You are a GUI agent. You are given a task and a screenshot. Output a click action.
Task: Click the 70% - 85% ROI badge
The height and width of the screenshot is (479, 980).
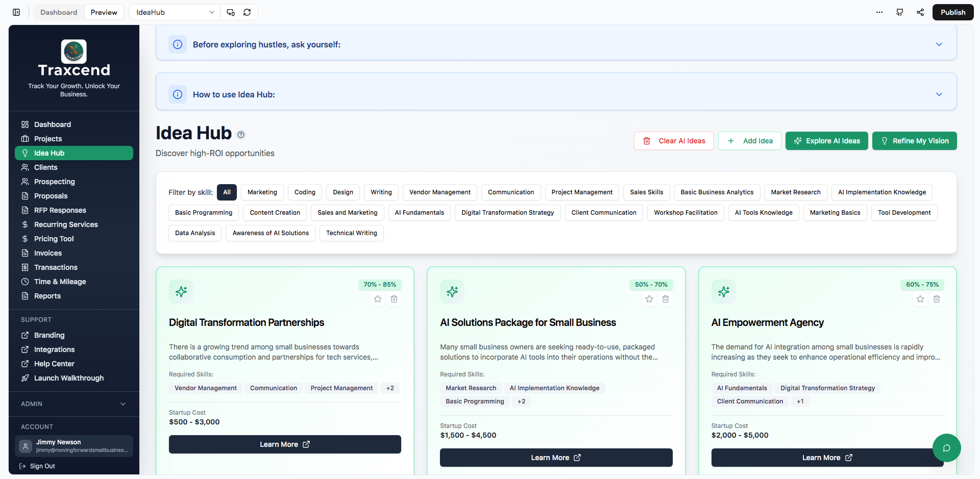click(380, 285)
